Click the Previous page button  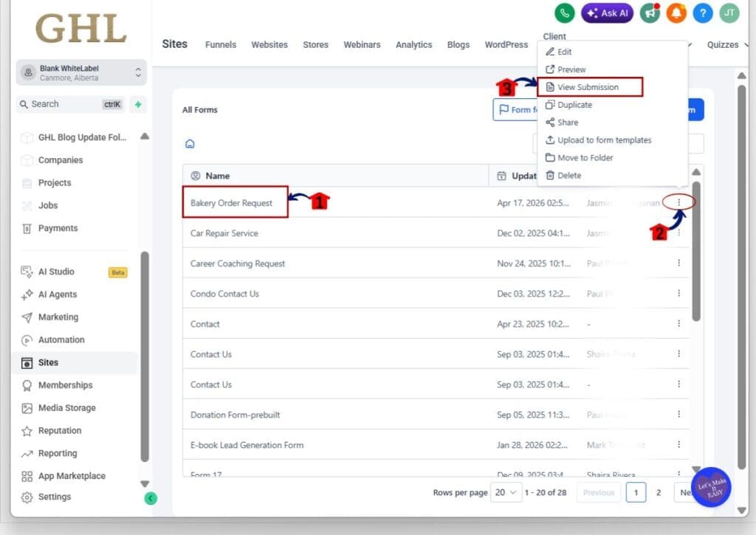599,493
